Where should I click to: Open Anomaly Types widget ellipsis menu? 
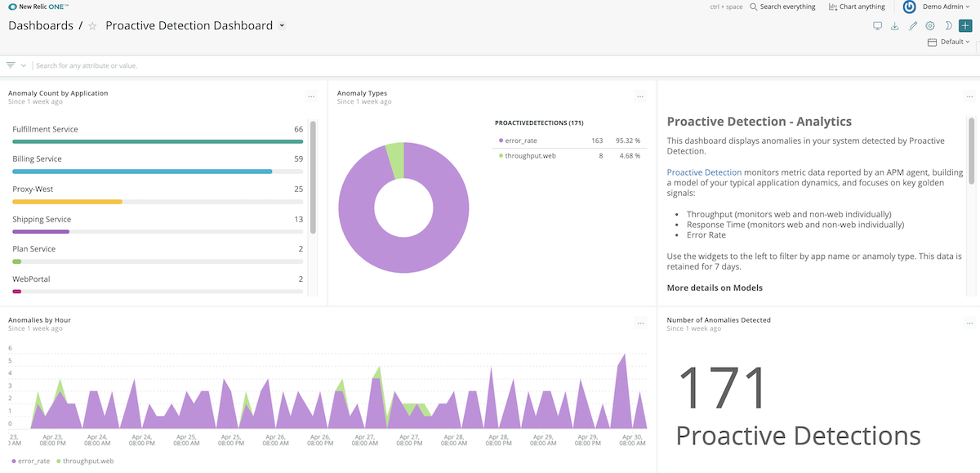(640, 96)
